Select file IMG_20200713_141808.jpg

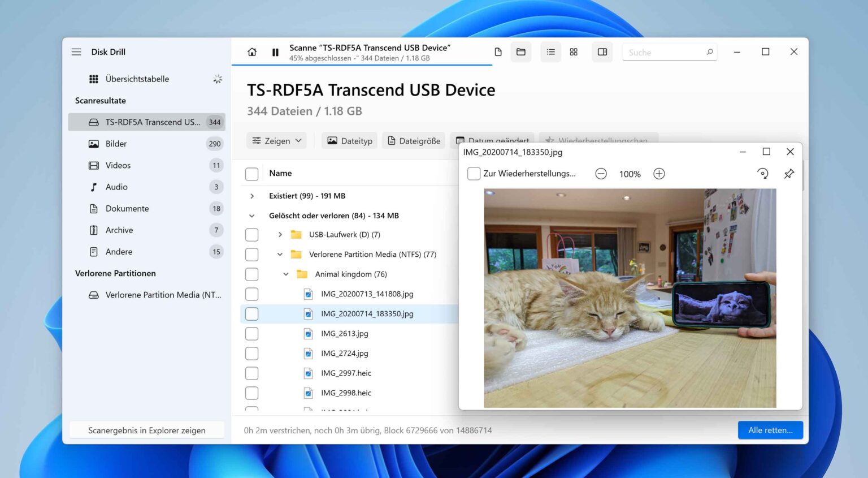point(367,294)
